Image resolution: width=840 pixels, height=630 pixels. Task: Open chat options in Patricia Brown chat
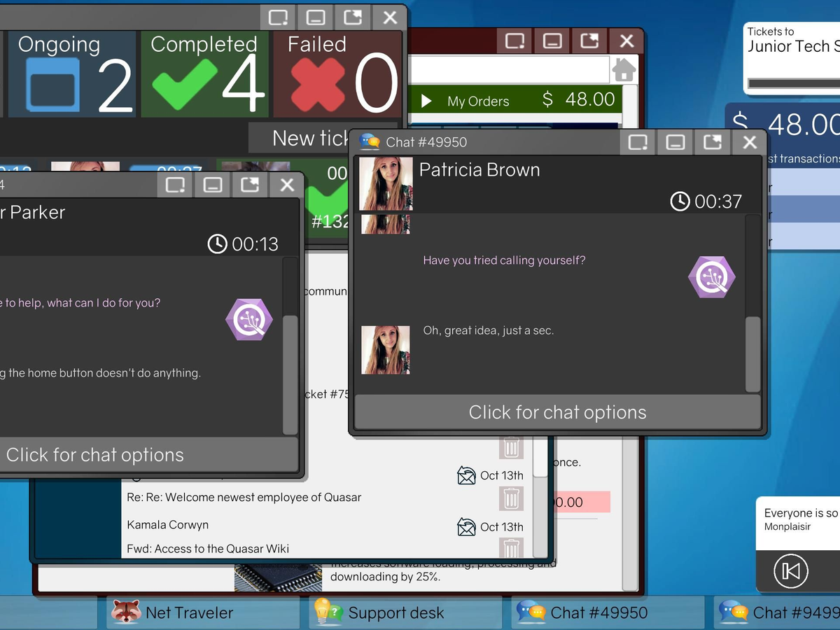557,412
